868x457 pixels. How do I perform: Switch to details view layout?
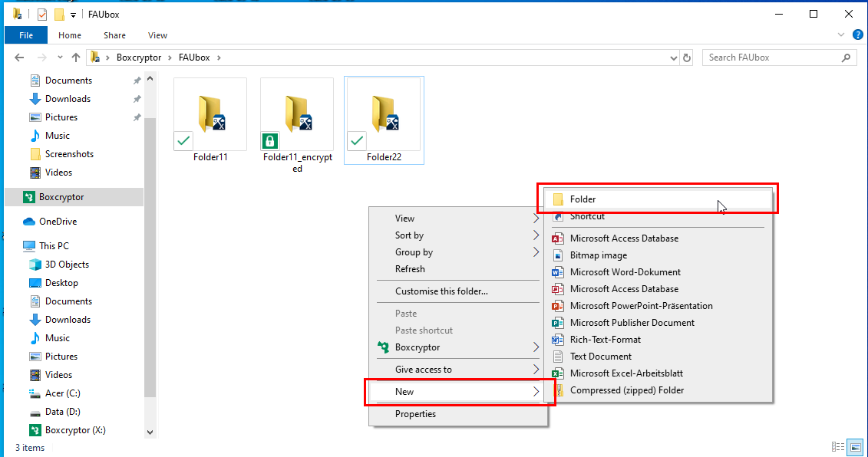[838, 447]
